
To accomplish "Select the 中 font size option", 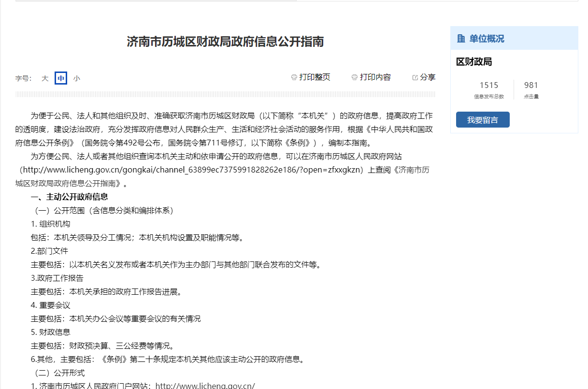I will [x=61, y=78].
